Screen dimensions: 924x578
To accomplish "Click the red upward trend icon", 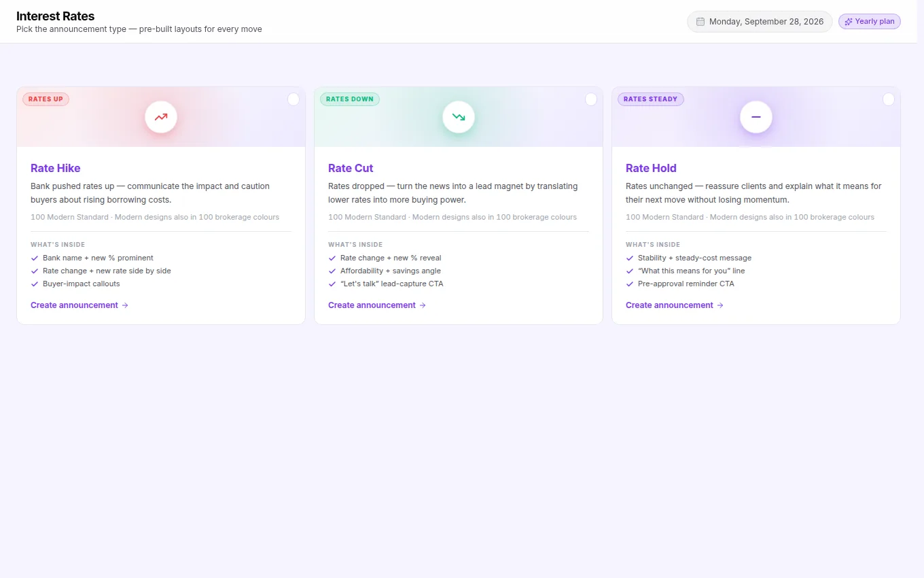I will point(161,117).
